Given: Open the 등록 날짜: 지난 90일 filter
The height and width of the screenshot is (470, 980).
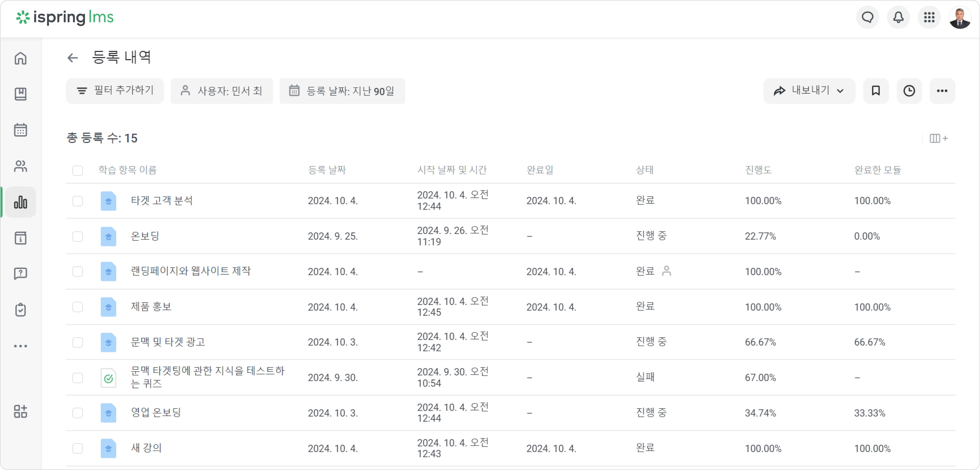Looking at the screenshot, I should [x=342, y=91].
